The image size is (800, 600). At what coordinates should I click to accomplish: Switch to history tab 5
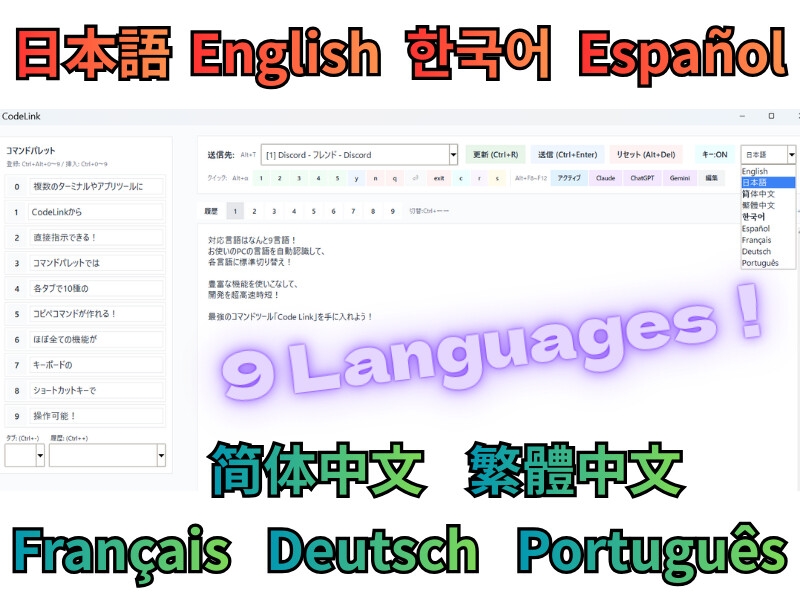312,211
